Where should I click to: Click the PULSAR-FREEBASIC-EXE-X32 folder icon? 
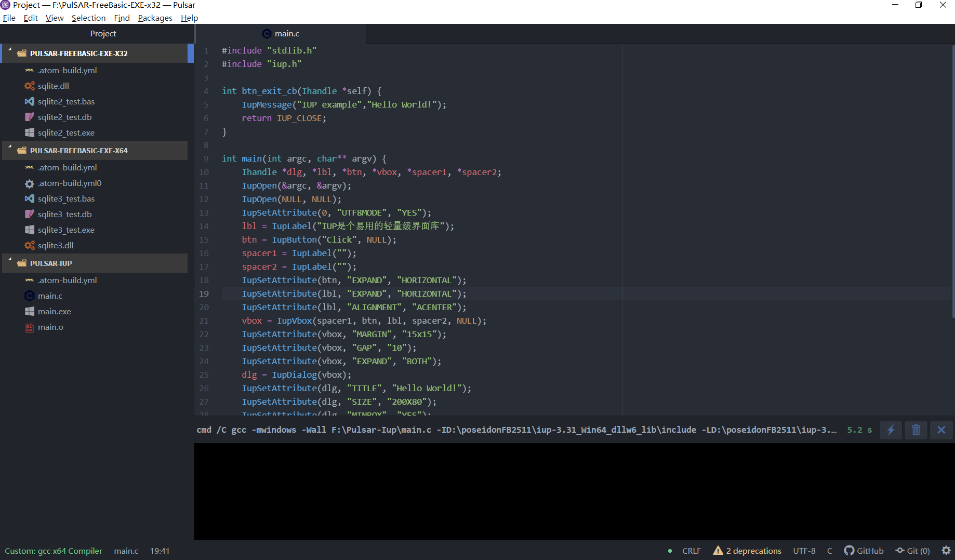22,53
